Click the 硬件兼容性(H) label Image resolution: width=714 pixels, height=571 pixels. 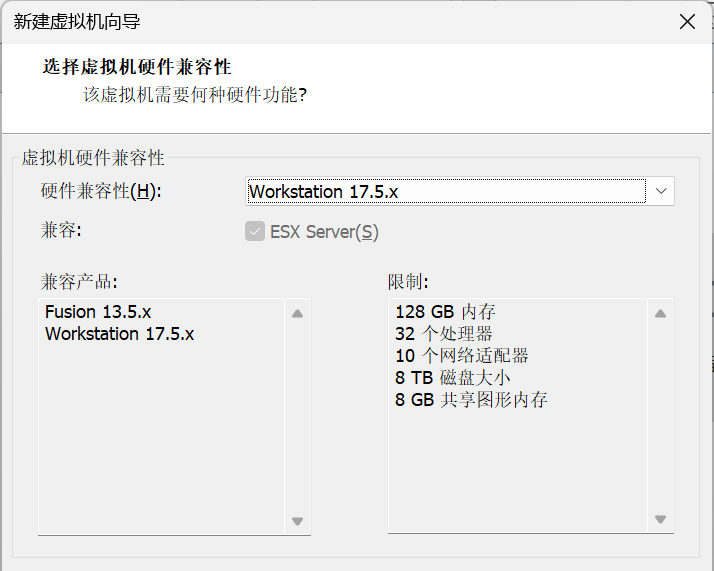pyautogui.click(x=101, y=191)
